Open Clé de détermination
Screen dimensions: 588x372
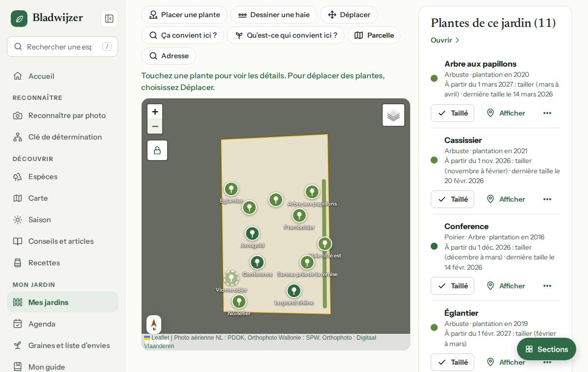tap(62, 137)
